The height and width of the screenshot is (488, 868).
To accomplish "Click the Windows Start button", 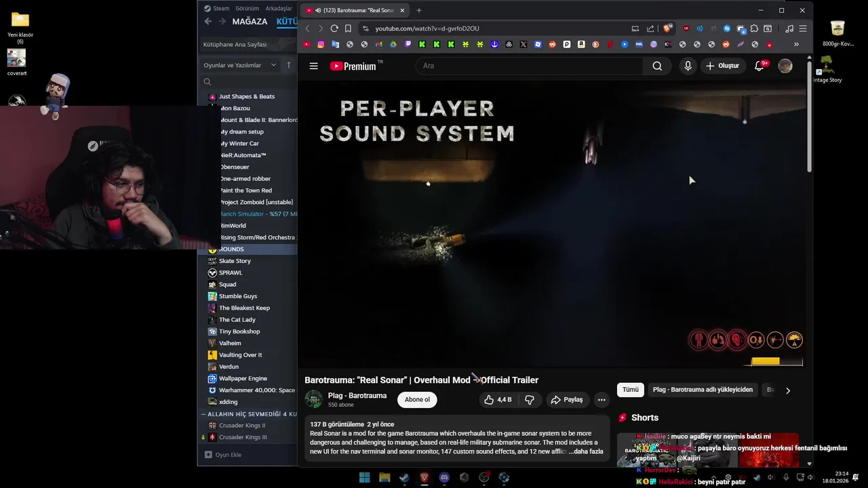I will click(364, 477).
